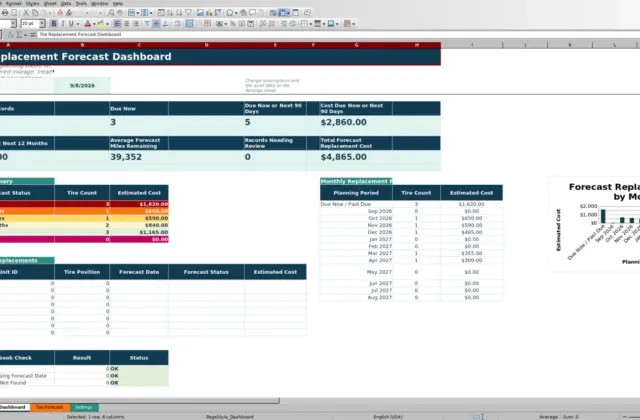Open the Styles menu
The image size is (640, 420).
pyautogui.click(x=33, y=3)
